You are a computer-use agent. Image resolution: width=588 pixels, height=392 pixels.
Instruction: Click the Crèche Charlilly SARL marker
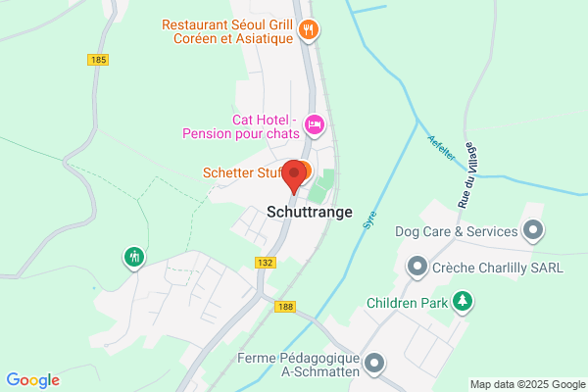(417, 267)
